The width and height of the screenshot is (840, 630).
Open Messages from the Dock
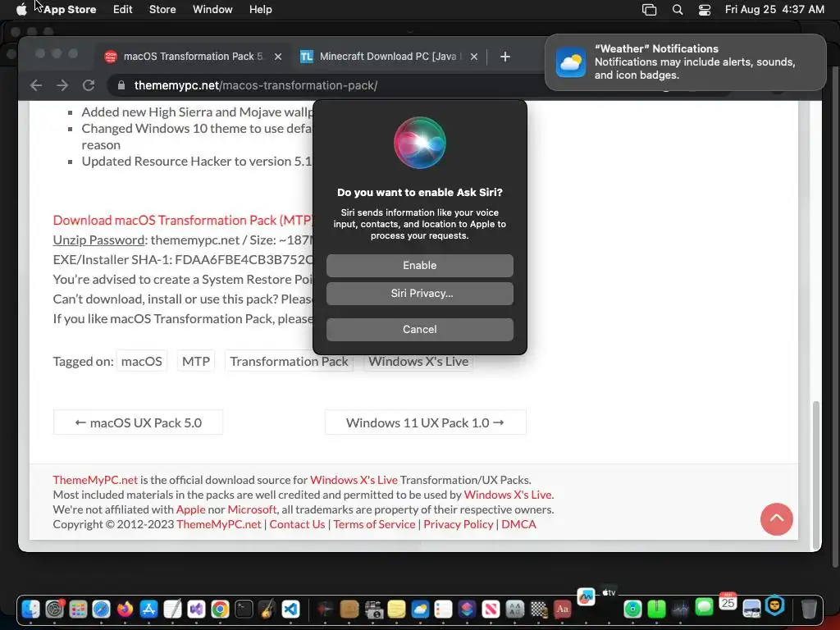(x=704, y=608)
